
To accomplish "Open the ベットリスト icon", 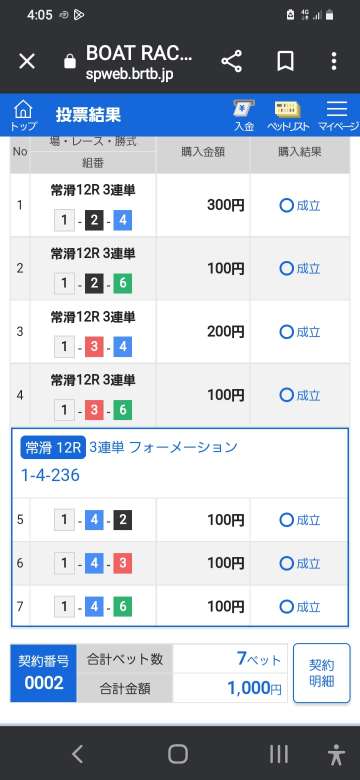I will tap(288, 116).
